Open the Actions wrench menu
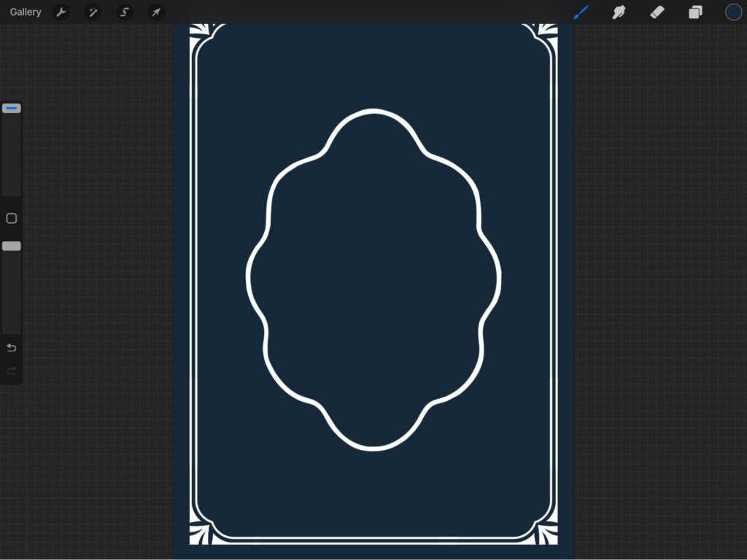This screenshot has width=747, height=560. pos(61,12)
